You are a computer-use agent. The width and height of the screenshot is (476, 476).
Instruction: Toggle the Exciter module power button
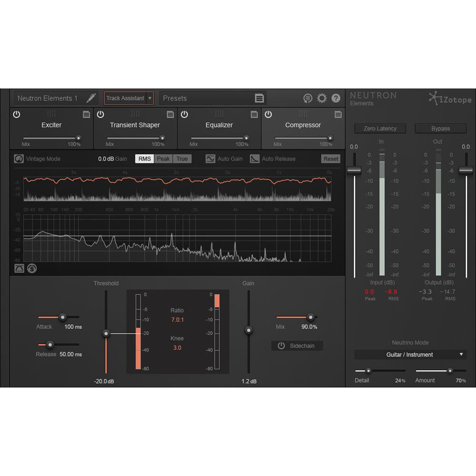16,114
